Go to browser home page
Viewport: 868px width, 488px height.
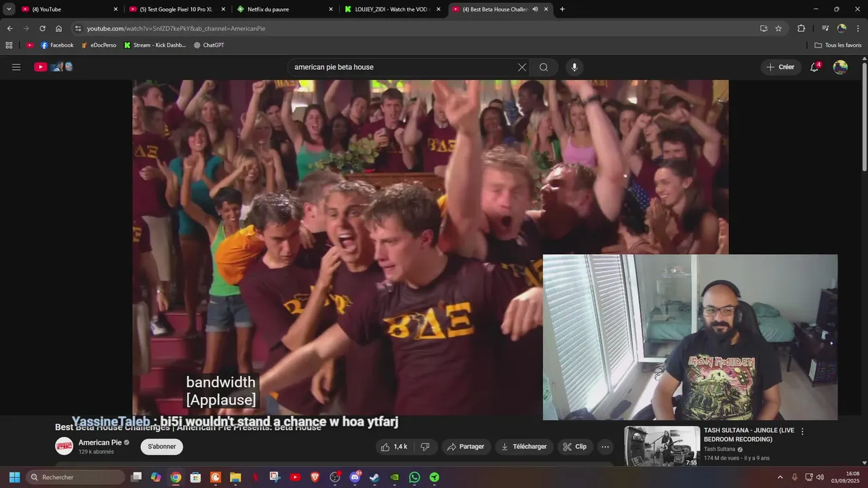pyautogui.click(x=59, y=28)
